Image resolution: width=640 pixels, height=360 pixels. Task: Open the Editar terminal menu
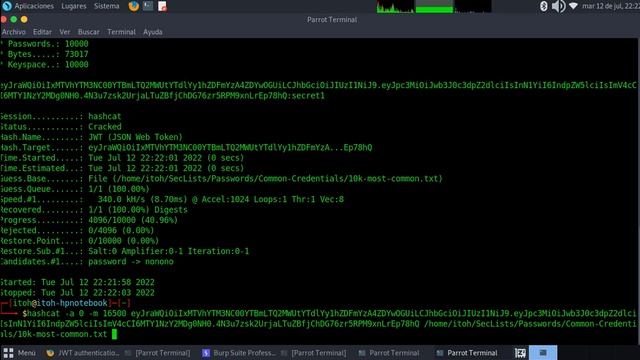(42, 32)
